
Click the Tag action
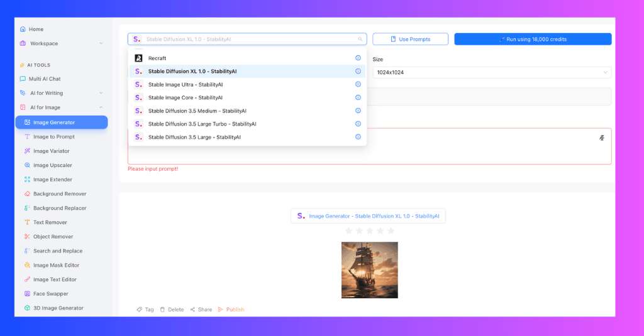145,310
